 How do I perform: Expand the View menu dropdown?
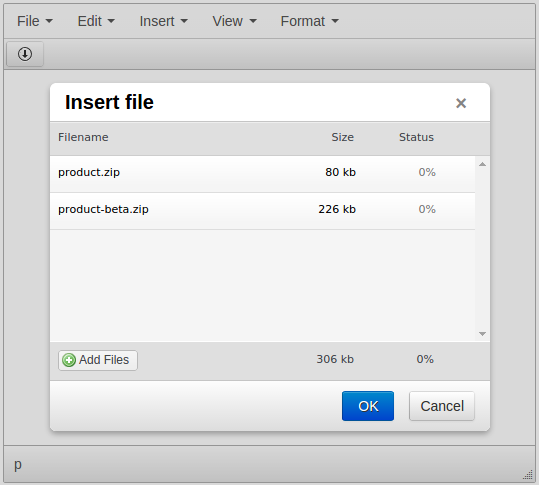point(234,21)
